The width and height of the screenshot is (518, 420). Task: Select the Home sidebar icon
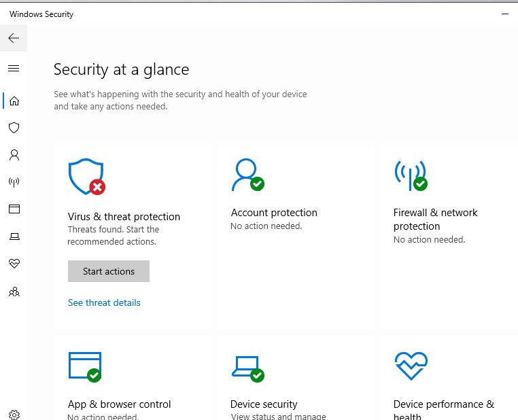[x=14, y=101]
